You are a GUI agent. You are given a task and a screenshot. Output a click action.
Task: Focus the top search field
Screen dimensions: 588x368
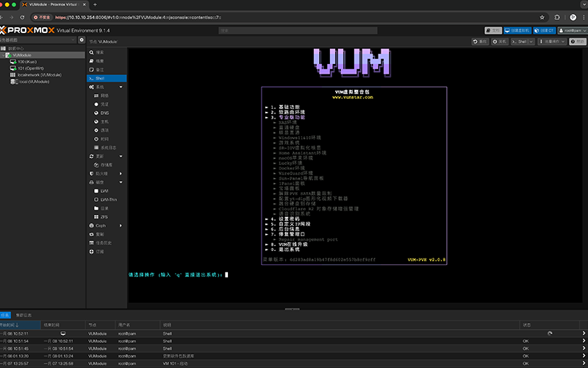pyautogui.click(x=298, y=30)
